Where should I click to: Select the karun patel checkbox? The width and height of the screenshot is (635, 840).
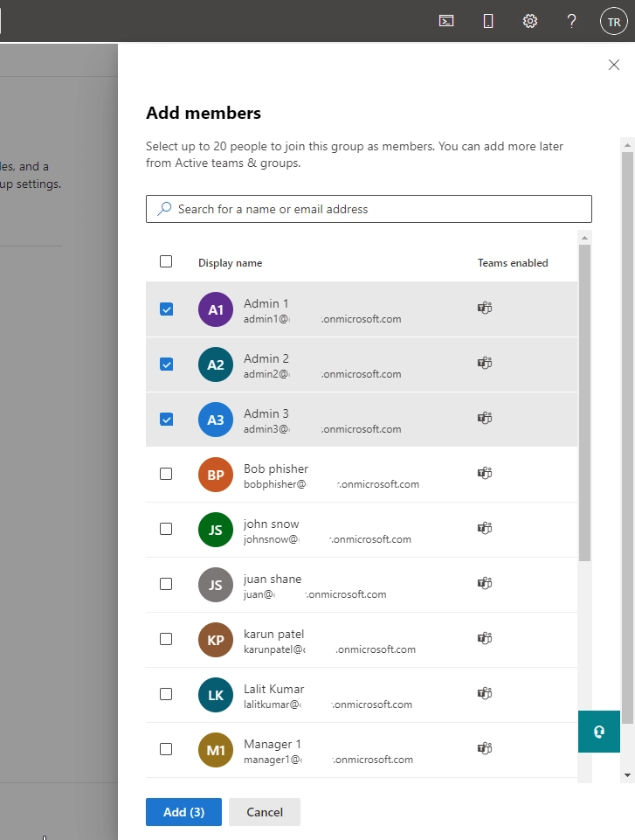(166, 639)
